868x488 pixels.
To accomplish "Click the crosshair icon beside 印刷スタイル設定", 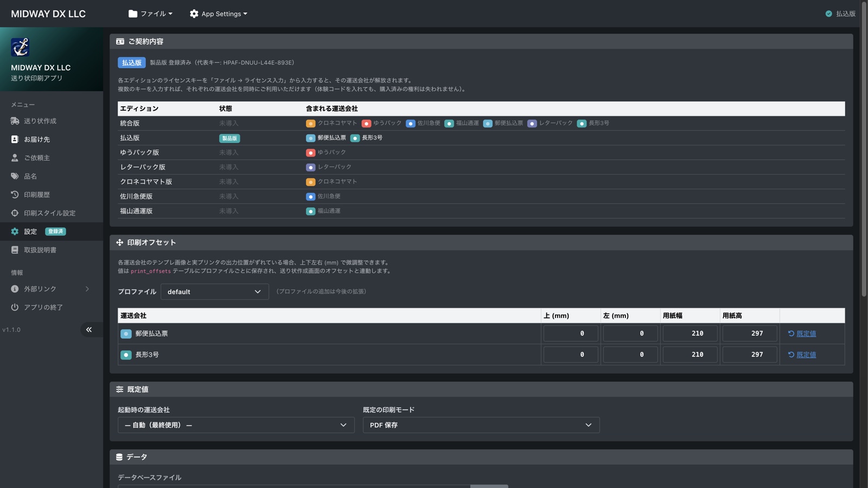I will click(15, 213).
